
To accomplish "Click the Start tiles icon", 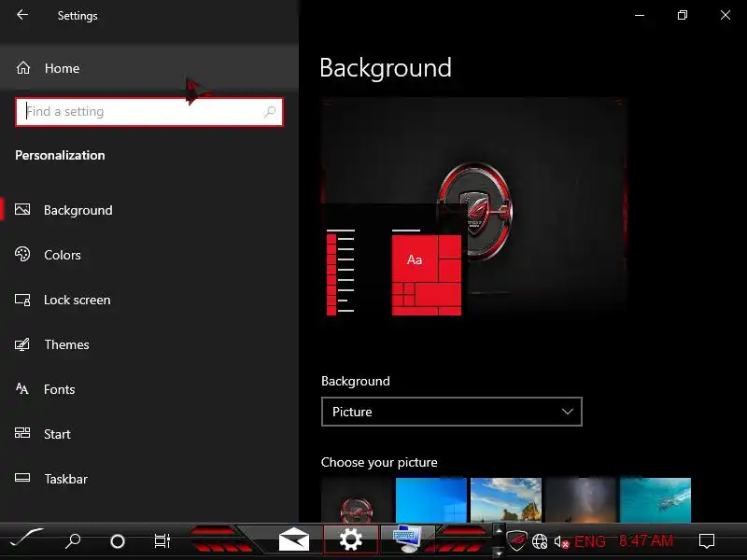I will 22,433.
